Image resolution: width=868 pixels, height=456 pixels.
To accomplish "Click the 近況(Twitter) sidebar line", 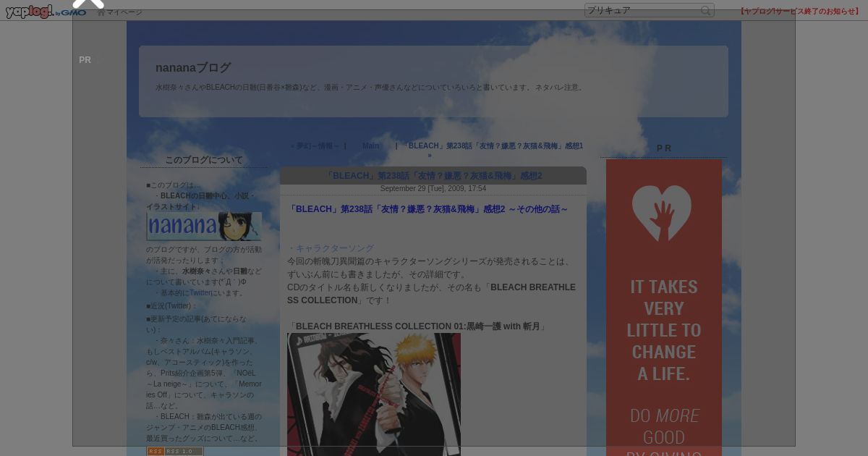I will pos(171,306).
